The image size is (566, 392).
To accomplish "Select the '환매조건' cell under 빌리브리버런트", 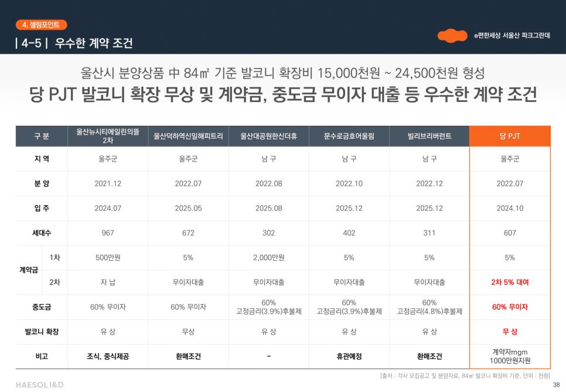I will (x=429, y=357).
